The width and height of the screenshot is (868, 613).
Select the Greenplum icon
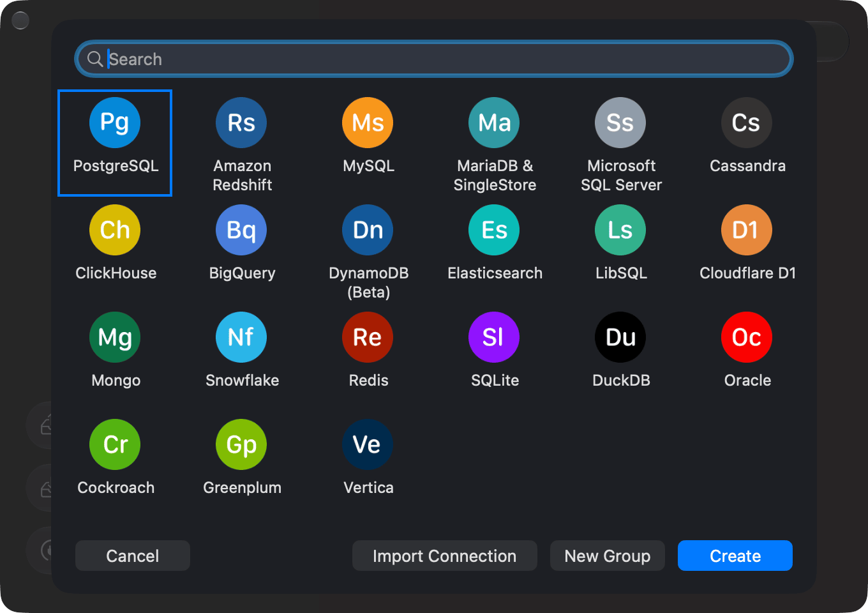(x=241, y=444)
